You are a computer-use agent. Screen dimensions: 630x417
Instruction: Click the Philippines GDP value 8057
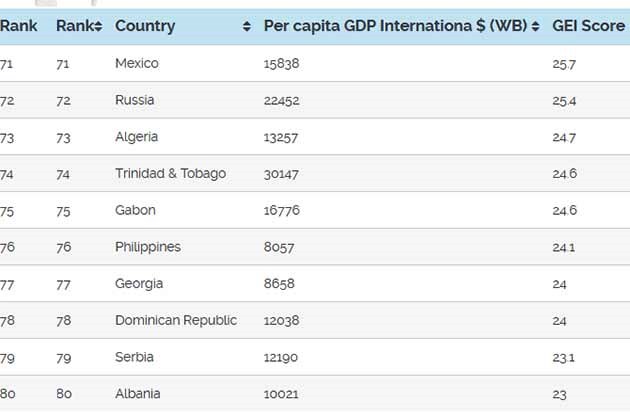tap(279, 247)
